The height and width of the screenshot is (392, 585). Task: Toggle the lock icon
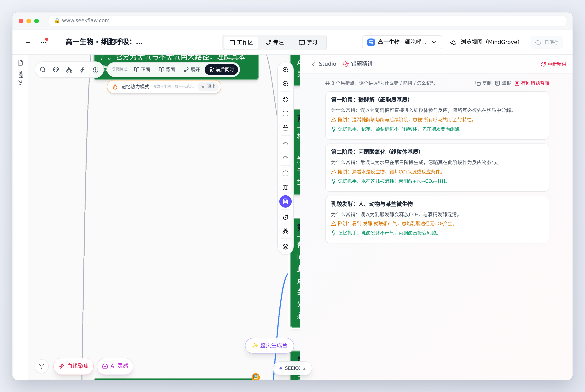pos(285,128)
